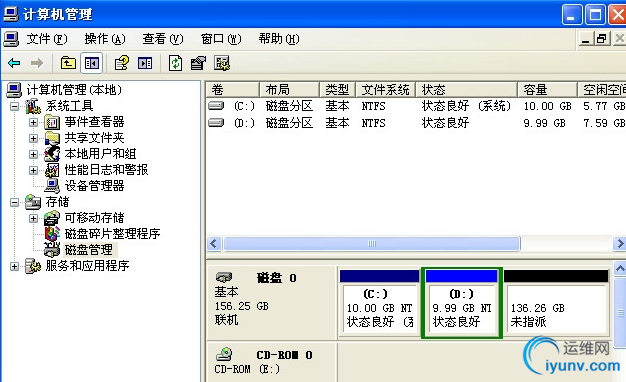Expand the 性能日志和警报 node

click(34, 170)
